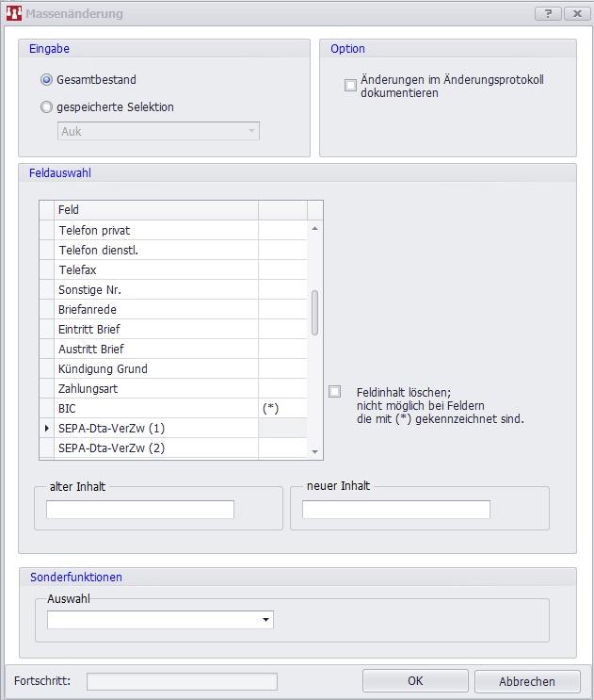Click the neuer Inhalt input field
The width and height of the screenshot is (594, 700).
click(395, 510)
